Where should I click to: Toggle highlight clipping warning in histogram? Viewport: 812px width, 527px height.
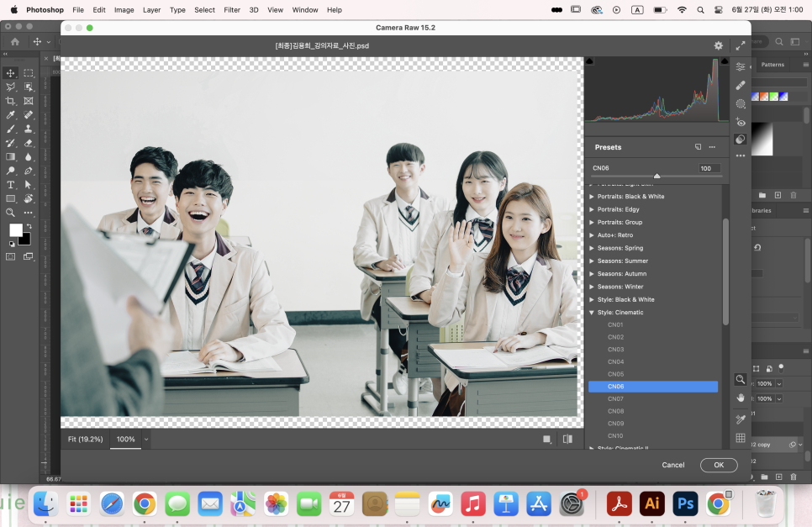pyautogui.click(x=725, y=61)
